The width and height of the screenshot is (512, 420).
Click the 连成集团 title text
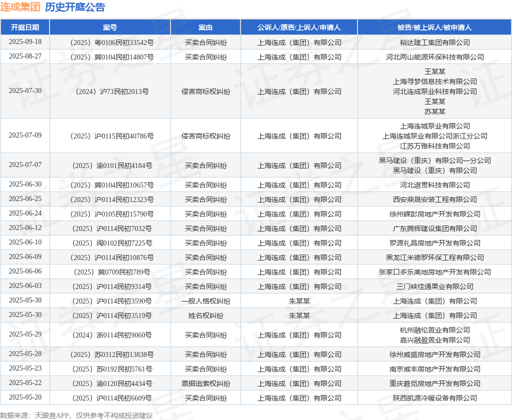point(20,7)
